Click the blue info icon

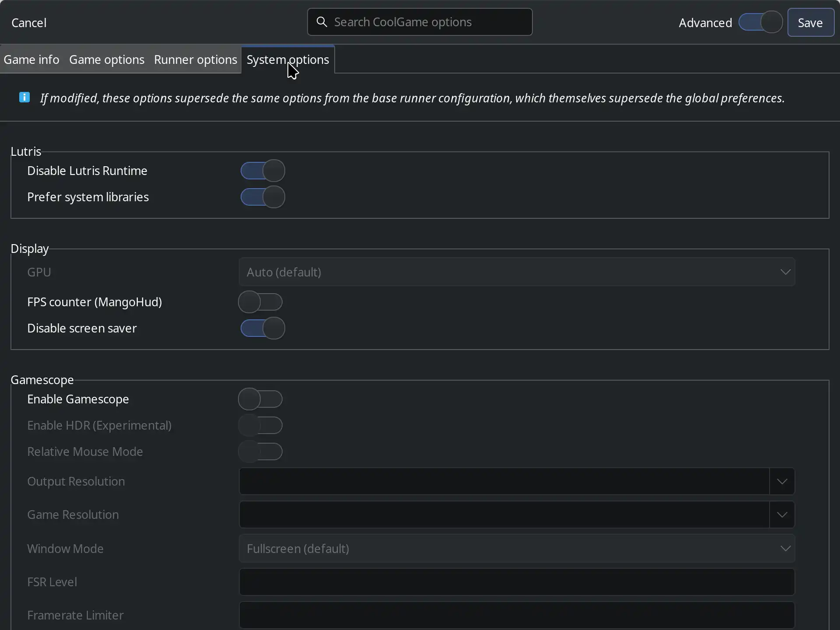click(x=24, y=97)
